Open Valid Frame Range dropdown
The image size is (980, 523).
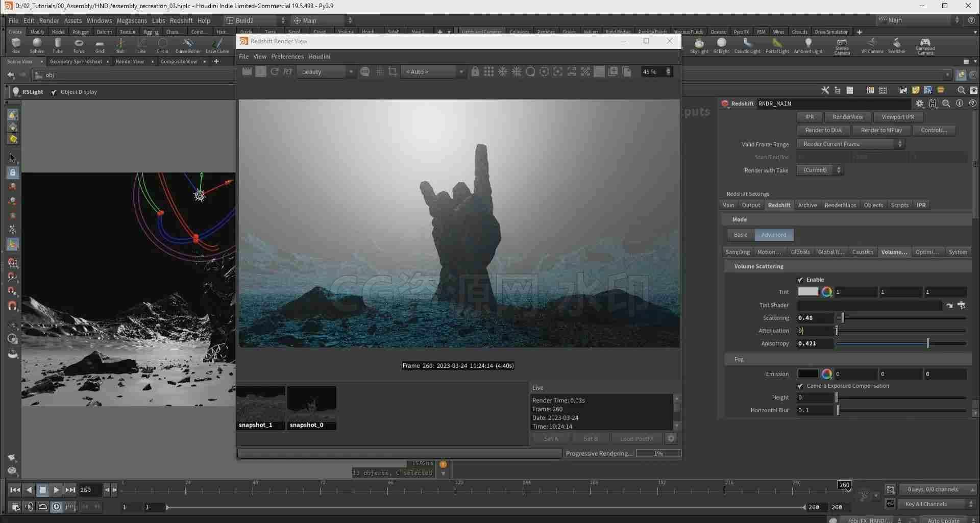850,144
